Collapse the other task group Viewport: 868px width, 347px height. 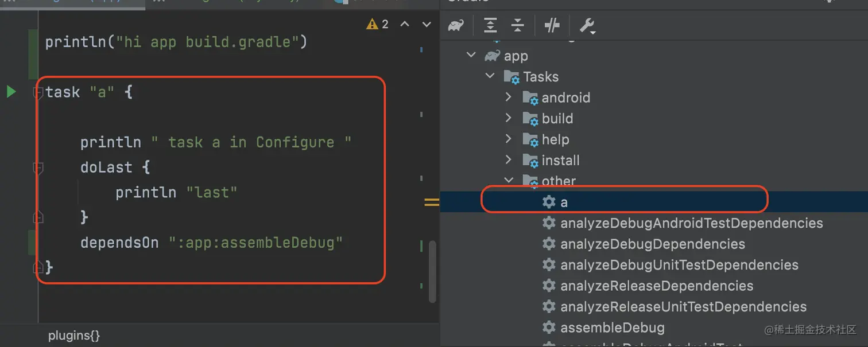click(508, 181)
